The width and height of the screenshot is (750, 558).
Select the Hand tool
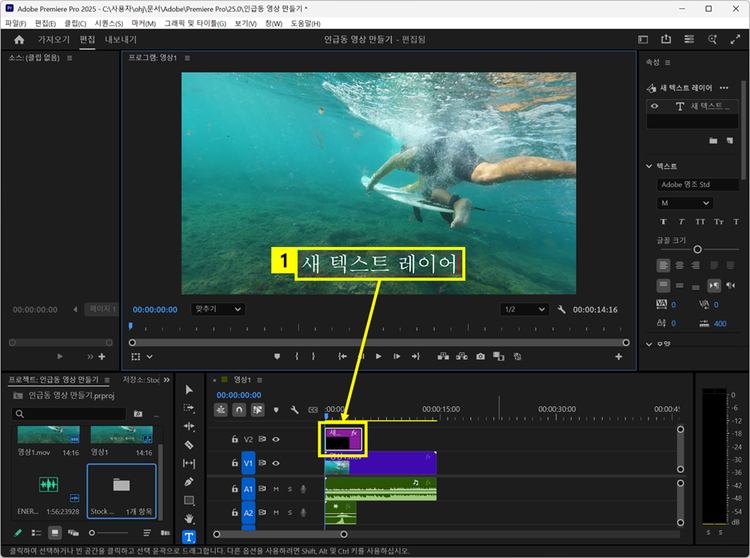[189, 518]
